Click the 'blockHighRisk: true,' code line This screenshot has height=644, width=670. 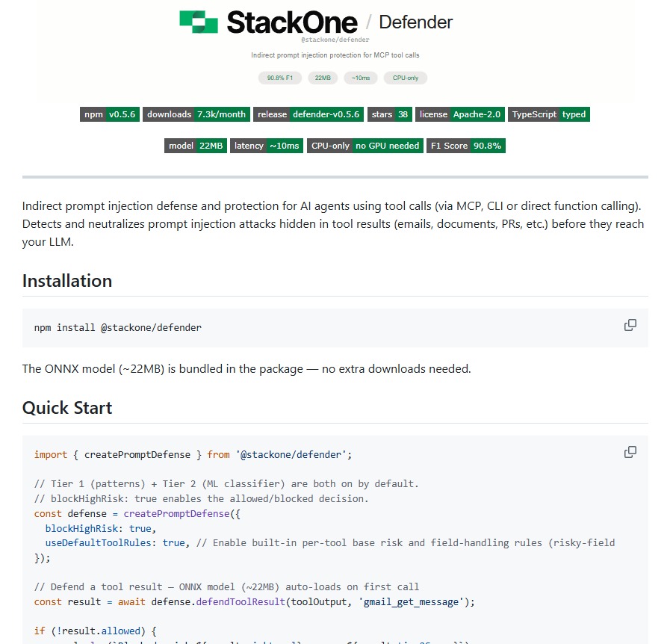101,529
